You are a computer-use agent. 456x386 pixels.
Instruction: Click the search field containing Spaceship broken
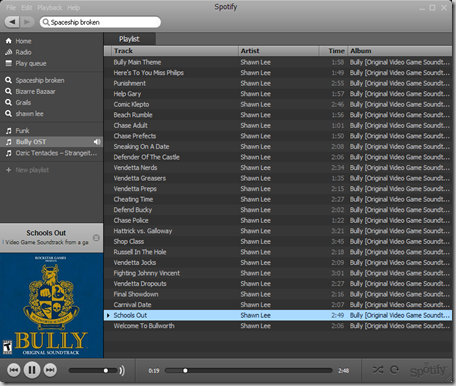(x=100, y=22)
